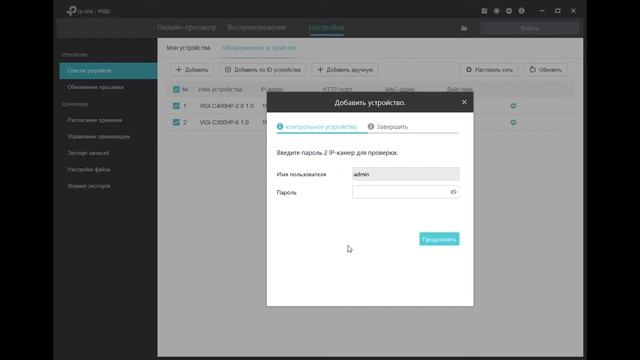Click the VIGI C300HP-6 1.0 device name
This screenshot has width=640, height=360.
(224, 122)
